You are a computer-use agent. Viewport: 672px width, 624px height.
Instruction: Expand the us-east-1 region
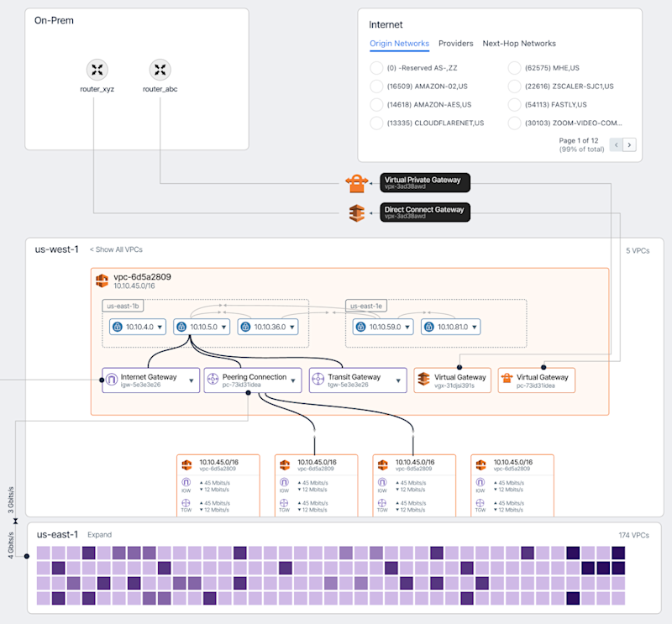[x=99, y=535]
